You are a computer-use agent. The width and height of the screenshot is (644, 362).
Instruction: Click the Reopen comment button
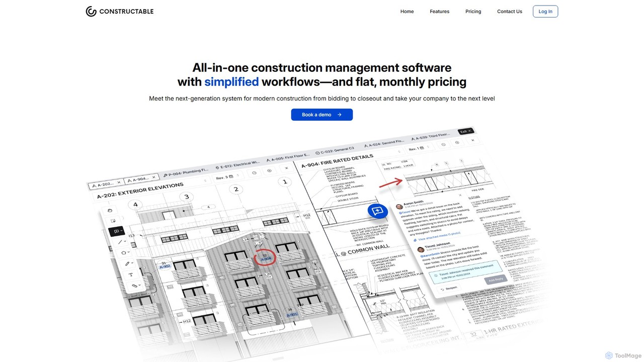[449, 289]
